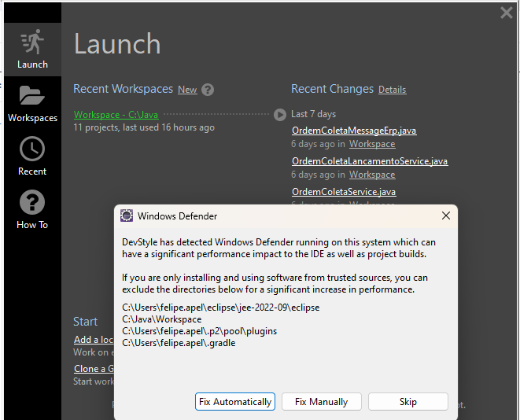This screenshot has width=520, height=420.
Task: Open Workspace - C:\Java link
Action: 116,115
